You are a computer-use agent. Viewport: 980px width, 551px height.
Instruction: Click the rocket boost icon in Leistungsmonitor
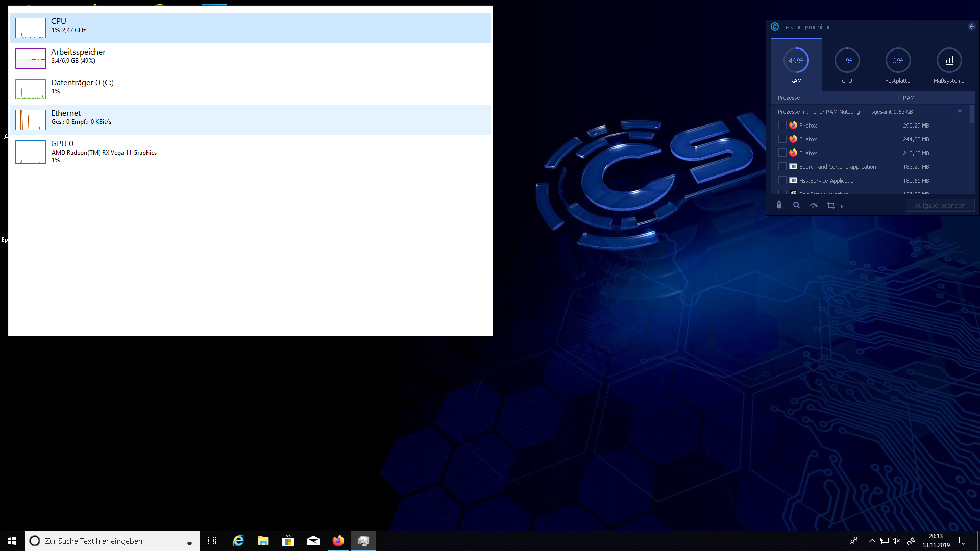pyautogui.click(x=779, y=205)
